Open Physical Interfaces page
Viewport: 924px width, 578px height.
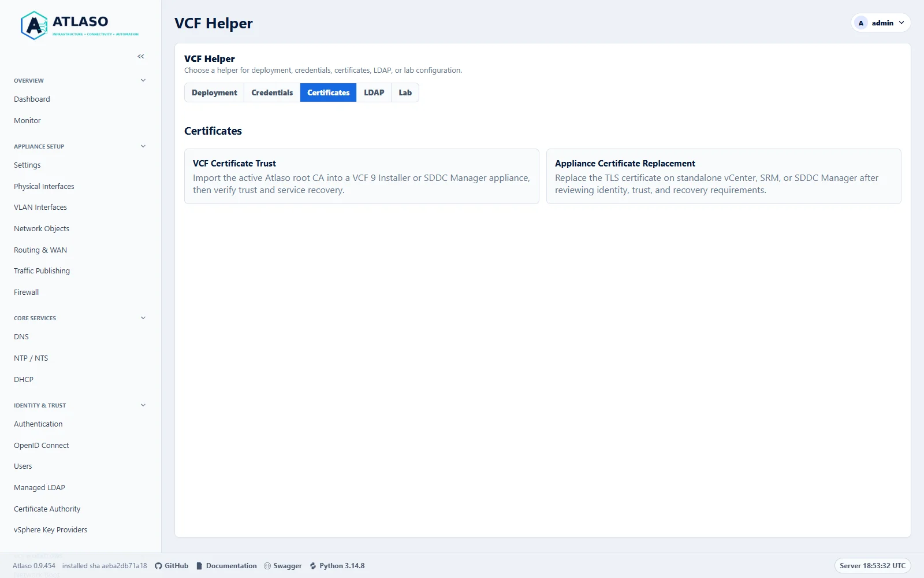(x=44, y=186)
